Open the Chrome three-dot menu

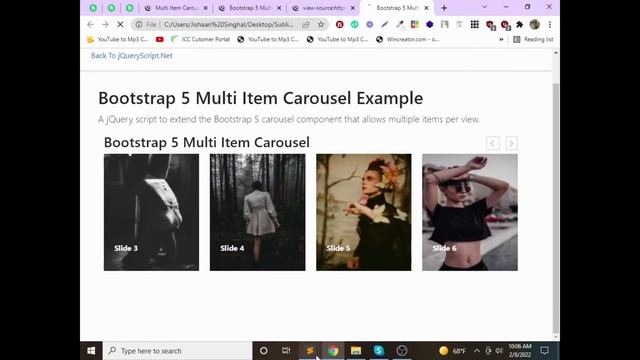[x=550, y=24]
